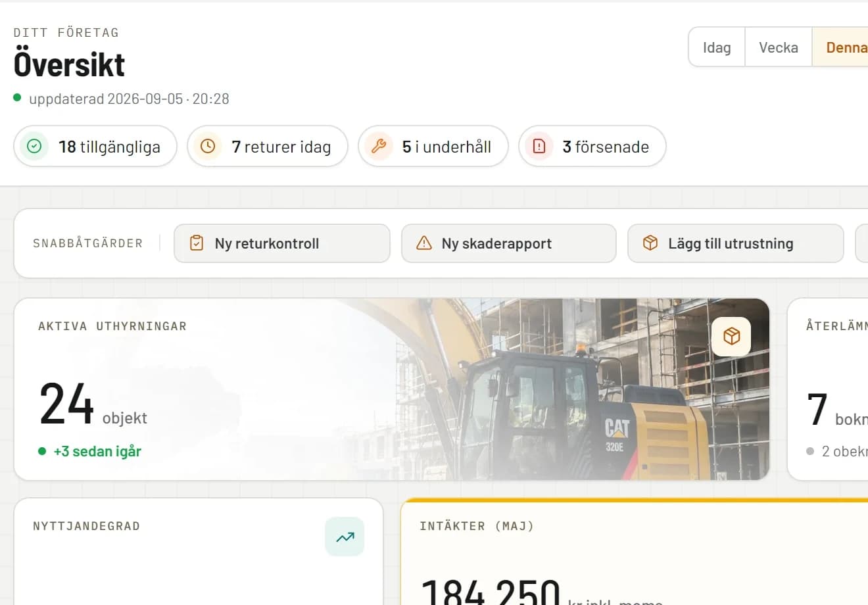Click the 7 count on the Återlämningar card
Image resolution: width=868 pixels, height=605 pixels.
[817, 410]
